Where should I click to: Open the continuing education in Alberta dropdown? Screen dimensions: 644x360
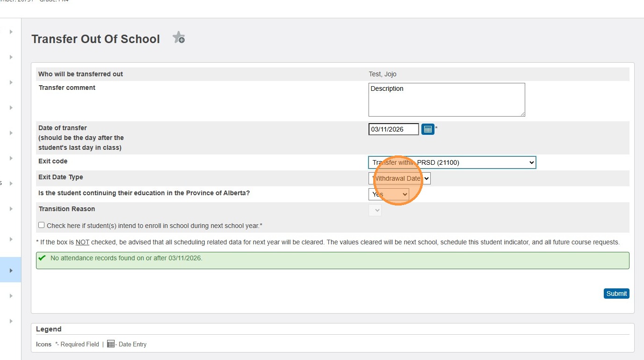(389, 194)
